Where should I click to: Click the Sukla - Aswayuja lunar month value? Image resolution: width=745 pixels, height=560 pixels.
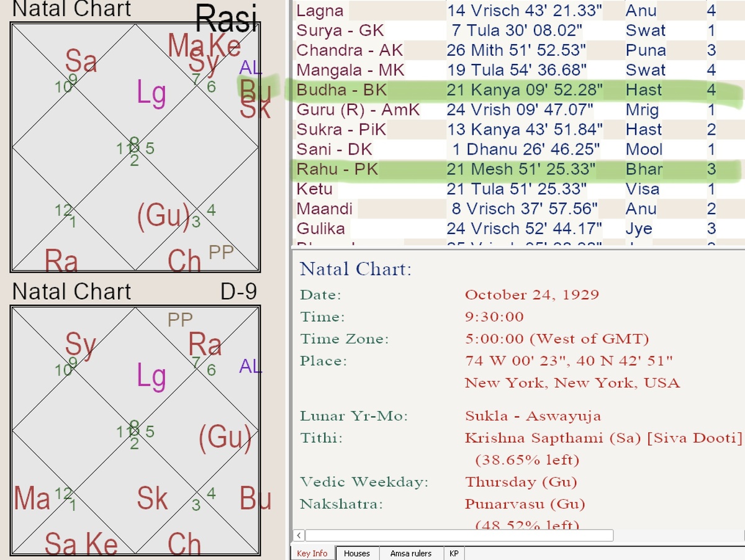pyautogui.click(x=533, y=416)
